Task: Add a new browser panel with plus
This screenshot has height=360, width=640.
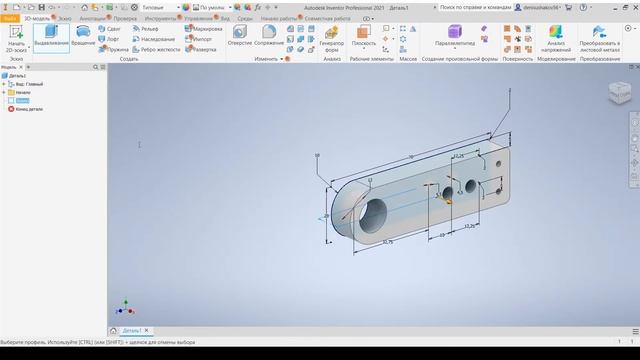Action: 28,67
